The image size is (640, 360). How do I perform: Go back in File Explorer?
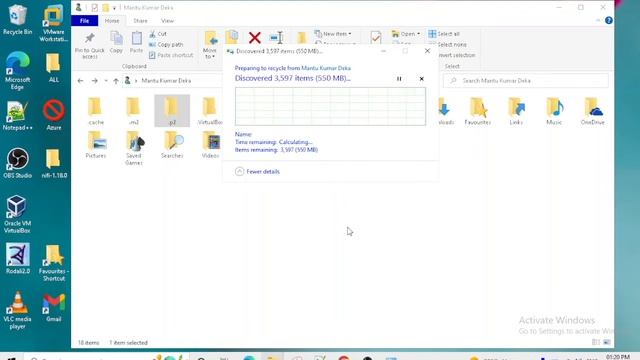coord(80,81)
